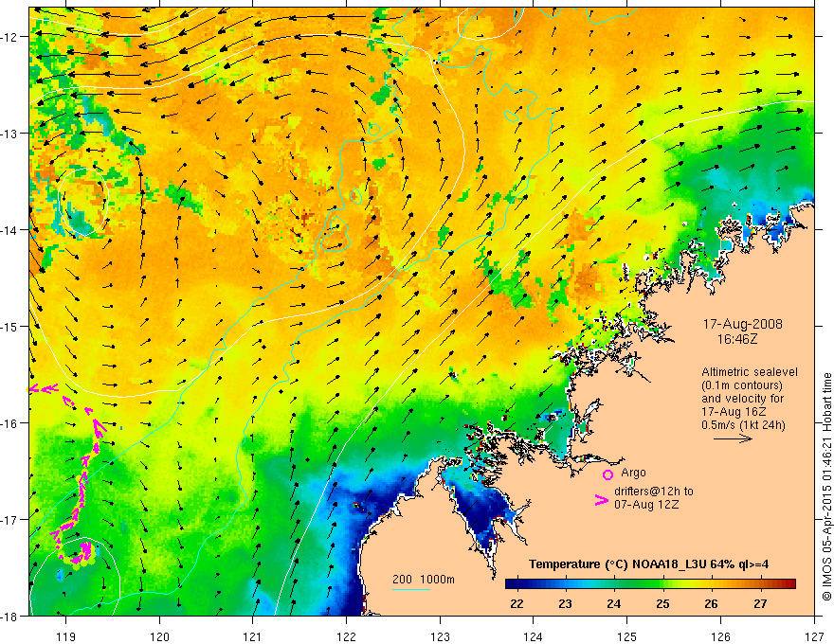Viewport: 834px width, 644px height.
Task: Click the time text 16:46Z
Action: 736,338
